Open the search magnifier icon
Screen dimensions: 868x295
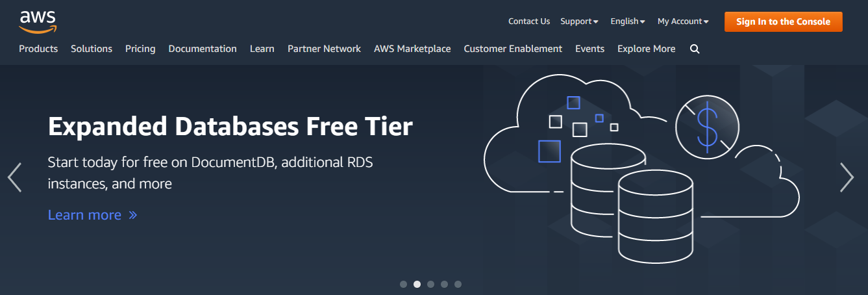695,49
